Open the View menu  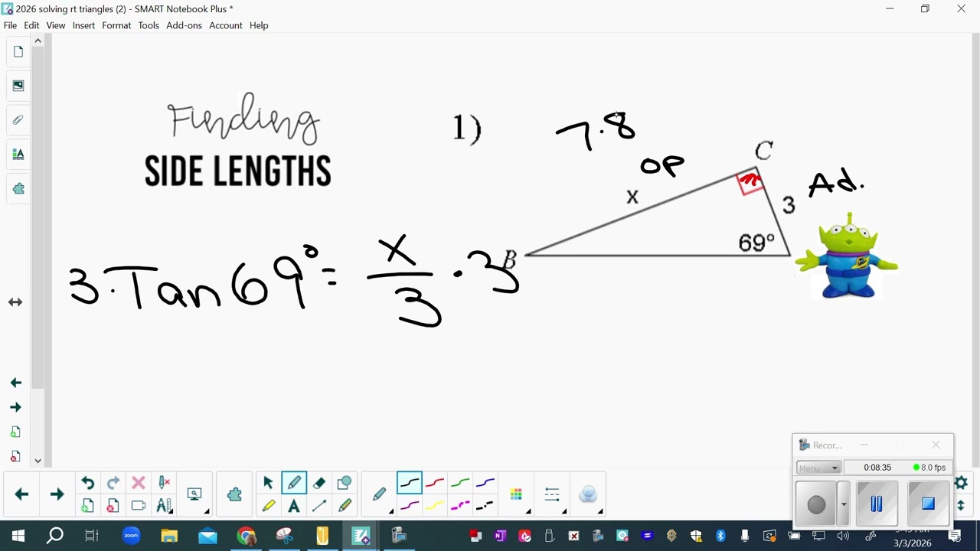56,25
